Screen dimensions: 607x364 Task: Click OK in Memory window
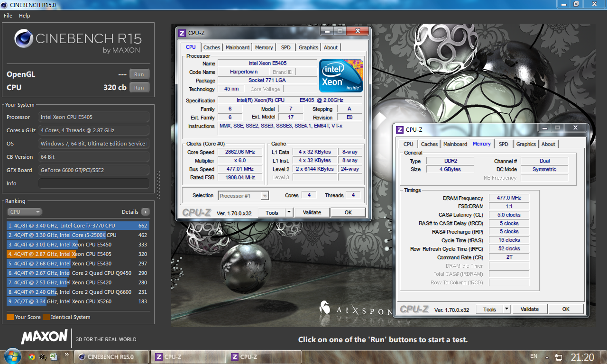pos(566,309)
